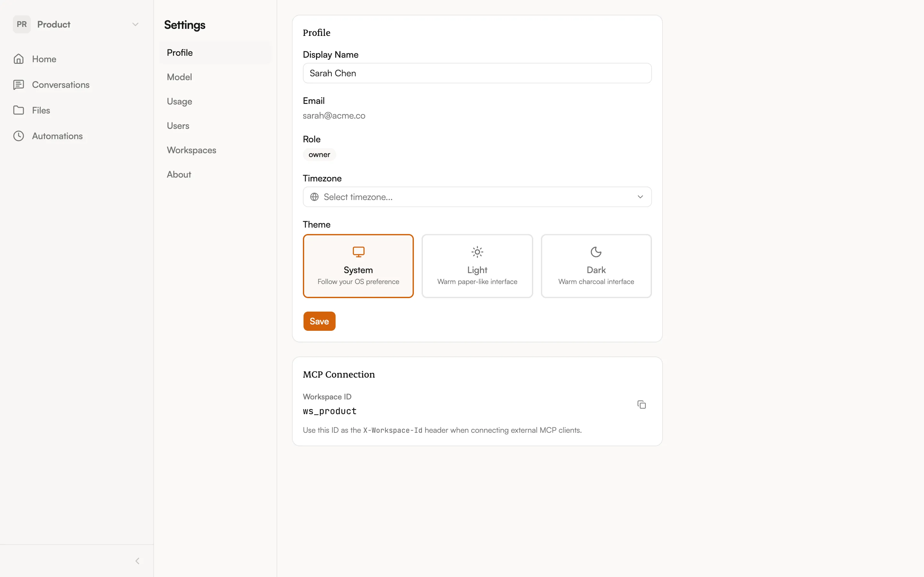Viewport: 924px width, 577px height.
Task: Open the Home section from sidebar
Action: 44,59
